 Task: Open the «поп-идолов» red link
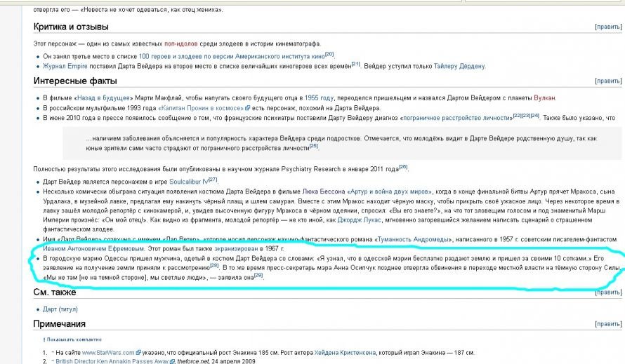pyautogui.click(x=181, y=43)
